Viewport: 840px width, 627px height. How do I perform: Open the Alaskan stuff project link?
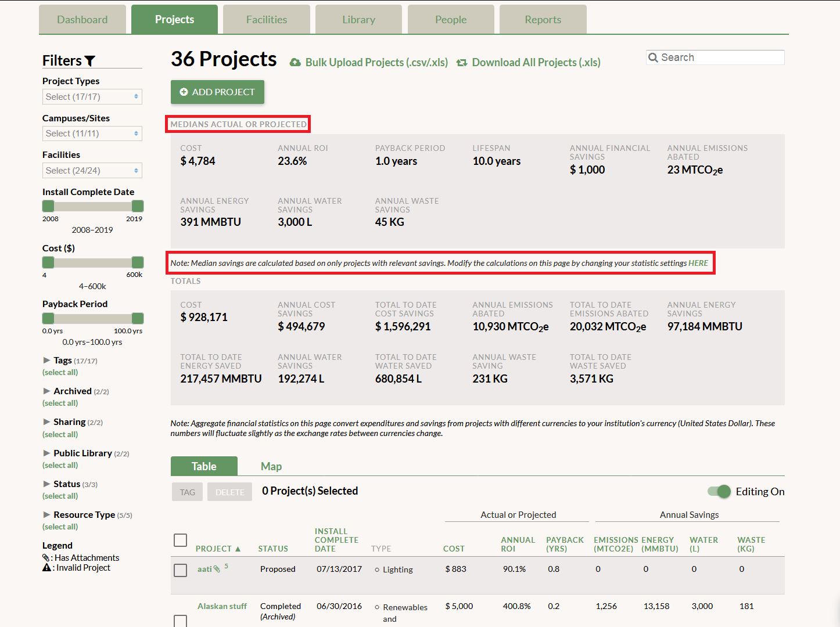click(222, 606)
